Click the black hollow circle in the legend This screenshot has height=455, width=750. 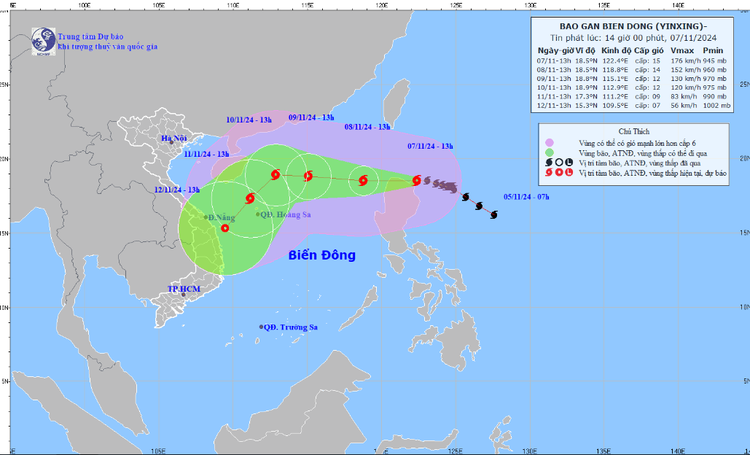pos(559,163)
